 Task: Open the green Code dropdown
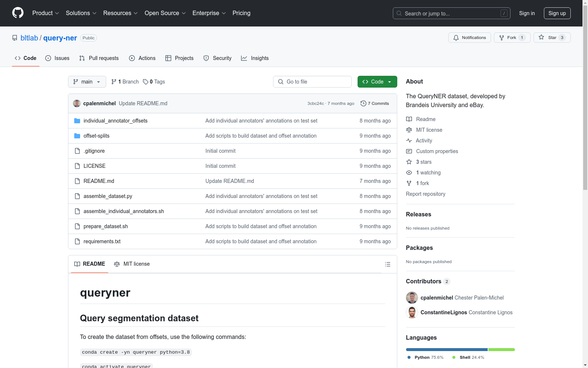377,82
